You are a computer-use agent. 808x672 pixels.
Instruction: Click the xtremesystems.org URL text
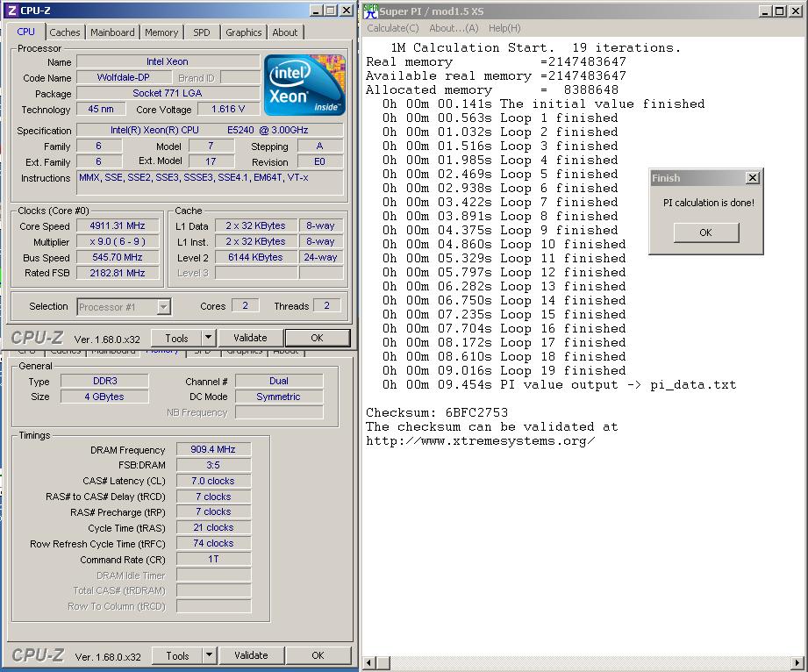pos(480,441)
